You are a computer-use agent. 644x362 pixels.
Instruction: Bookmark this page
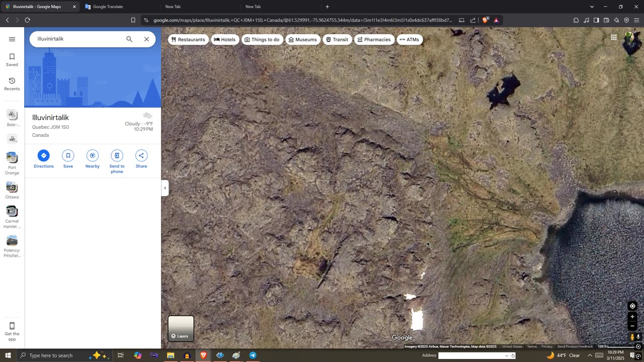coord(133,20)
